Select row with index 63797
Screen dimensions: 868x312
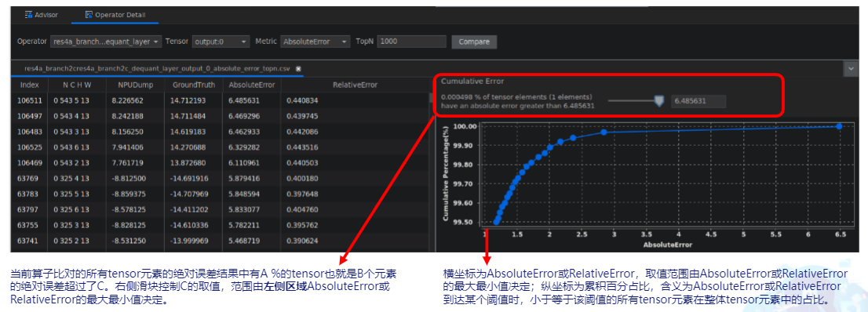click(x=220, y=210)
